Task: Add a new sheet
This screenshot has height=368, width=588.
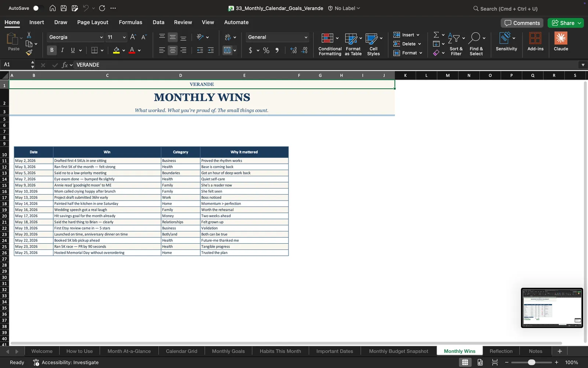Action: [x=560, y=351]
